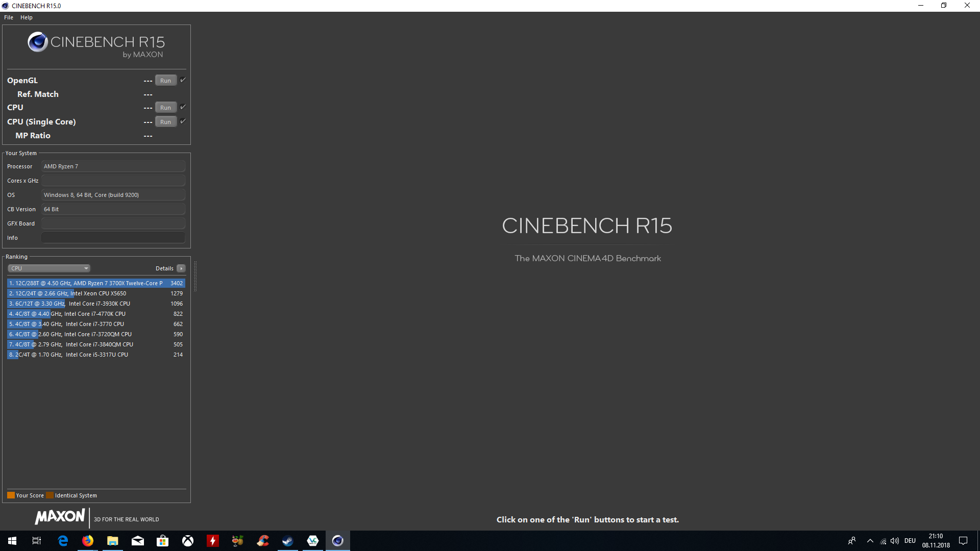This screenshot has width=980, height=551.
Task: Open the Cinebench taskbar icon
Action: coord(337,541)
